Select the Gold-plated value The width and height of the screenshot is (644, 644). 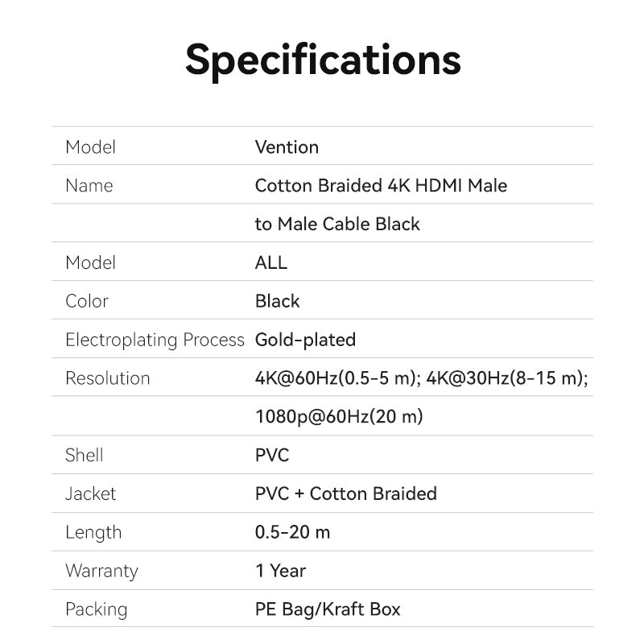coord(305,340)
